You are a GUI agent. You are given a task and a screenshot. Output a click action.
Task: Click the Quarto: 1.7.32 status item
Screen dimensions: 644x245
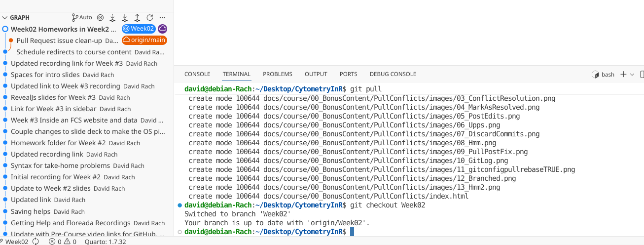click(106, 242)
